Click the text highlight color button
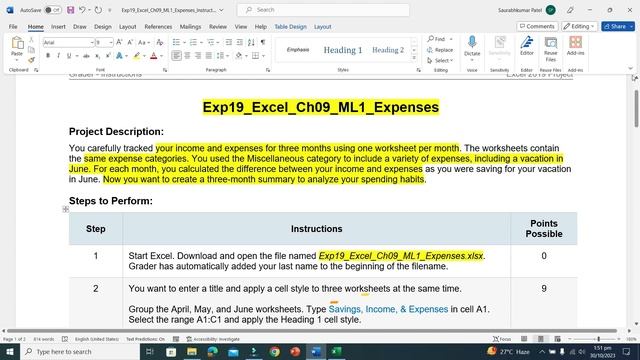The width and height of the screenshot is (640, 360). (x=136, y=56)
